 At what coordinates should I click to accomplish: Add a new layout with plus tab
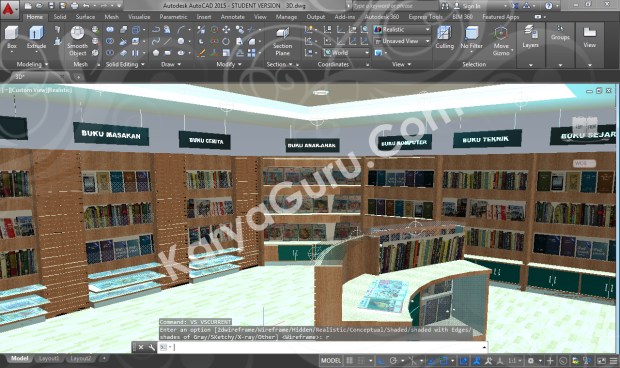(x=104, y=359)
